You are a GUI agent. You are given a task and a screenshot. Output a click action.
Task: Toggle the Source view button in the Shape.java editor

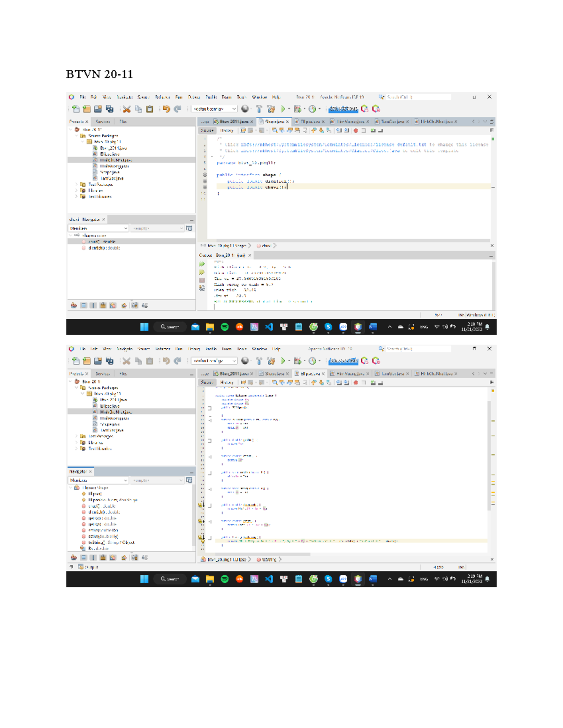coord(207,130)
